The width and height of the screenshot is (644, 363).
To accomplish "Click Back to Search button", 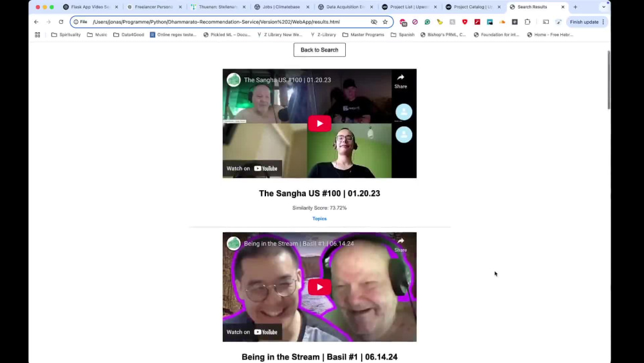I will coord(319,50).
